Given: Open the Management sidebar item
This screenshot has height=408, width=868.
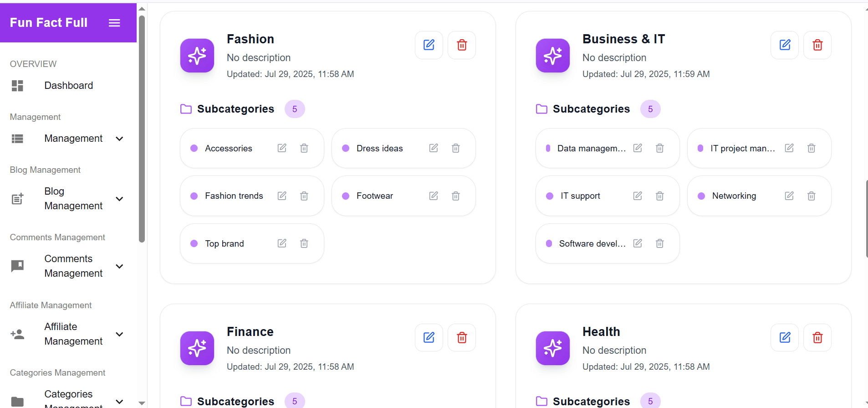Looking at the screenshot, I should (68, 139).
